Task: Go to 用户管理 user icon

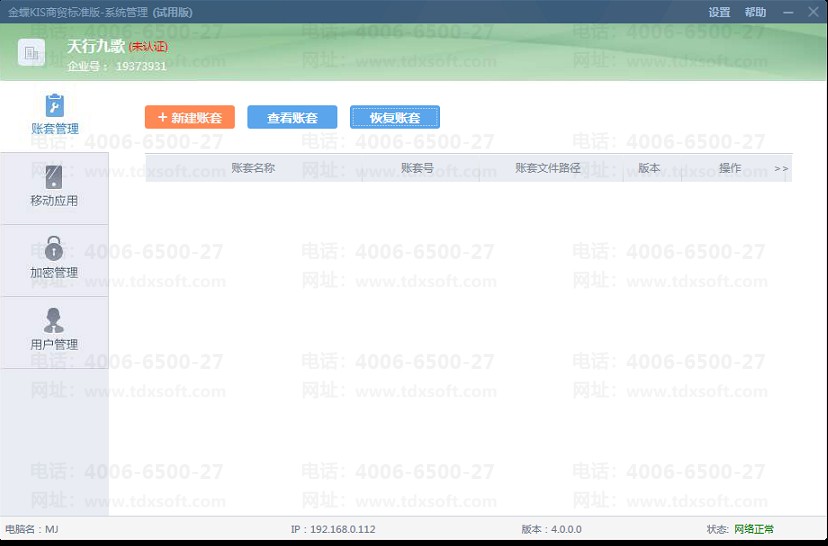Action: tap(54, 320)
